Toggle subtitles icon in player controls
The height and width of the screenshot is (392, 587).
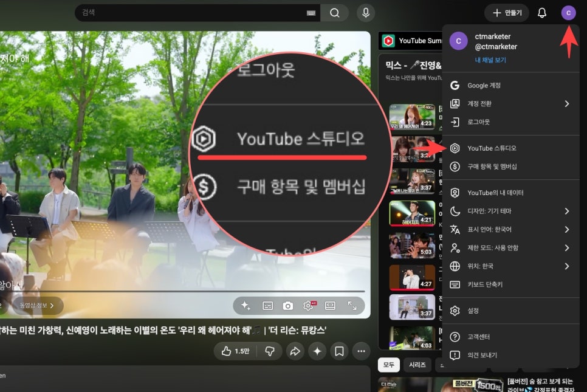click(267, 306)
